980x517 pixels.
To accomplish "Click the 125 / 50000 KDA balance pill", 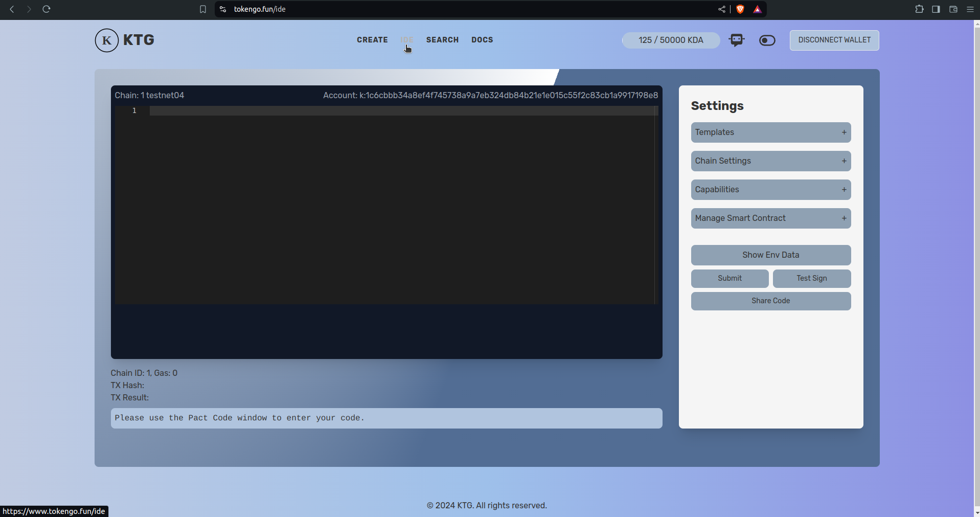I will coord(671,40).
